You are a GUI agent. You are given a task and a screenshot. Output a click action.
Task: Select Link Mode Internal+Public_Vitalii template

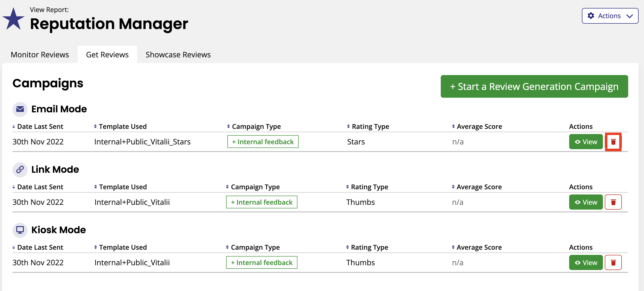click(132, 202)
